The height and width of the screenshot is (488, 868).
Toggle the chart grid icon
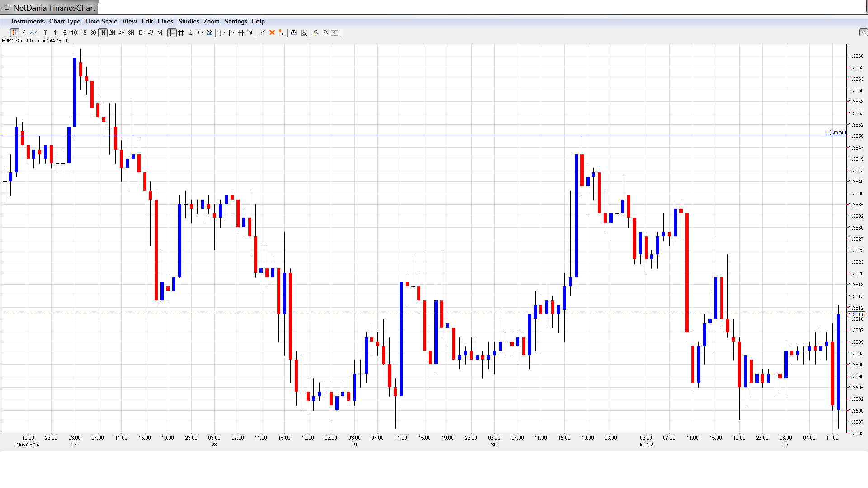(181, 33)
